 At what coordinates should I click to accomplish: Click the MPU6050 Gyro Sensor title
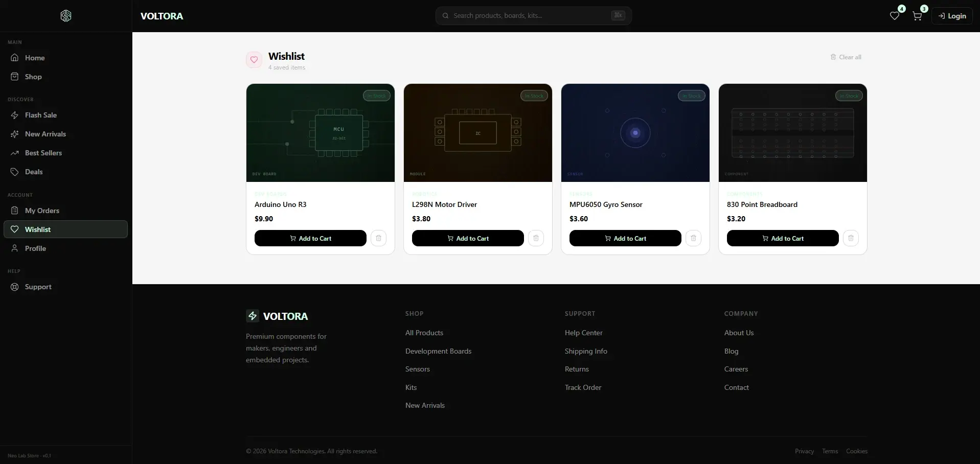[606, 204]
